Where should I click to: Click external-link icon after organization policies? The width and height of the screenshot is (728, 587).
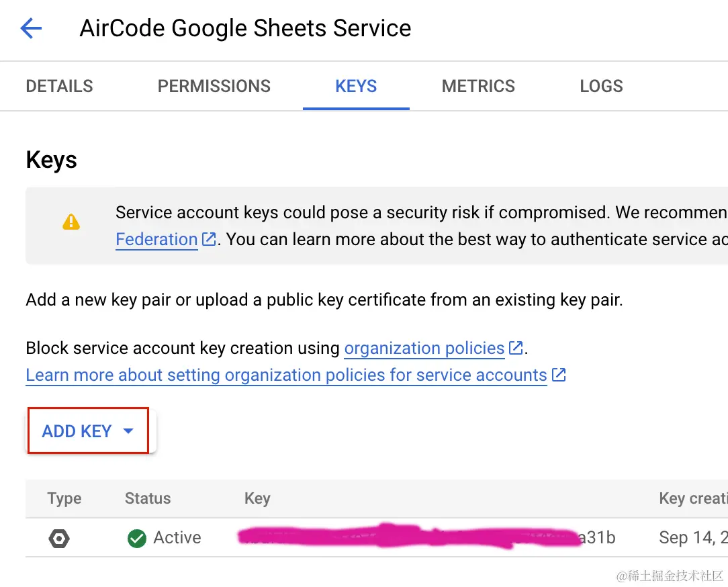(516, 349)
